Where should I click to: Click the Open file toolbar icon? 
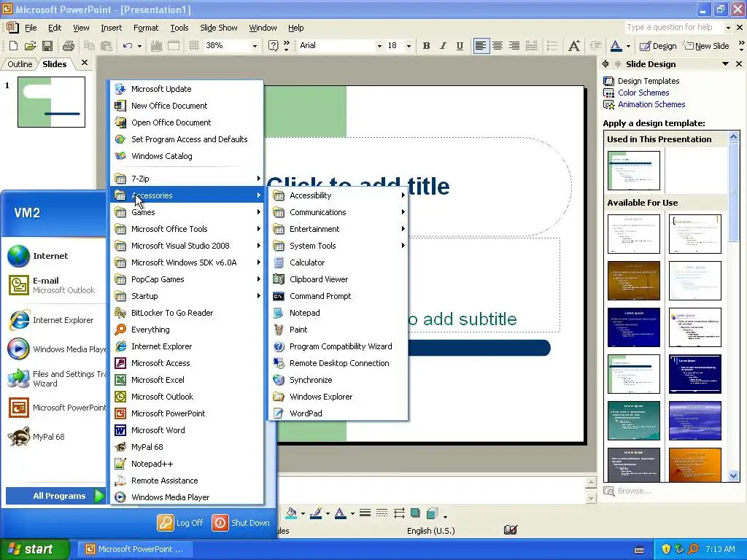pyautogui.click(x=30, y=46)
